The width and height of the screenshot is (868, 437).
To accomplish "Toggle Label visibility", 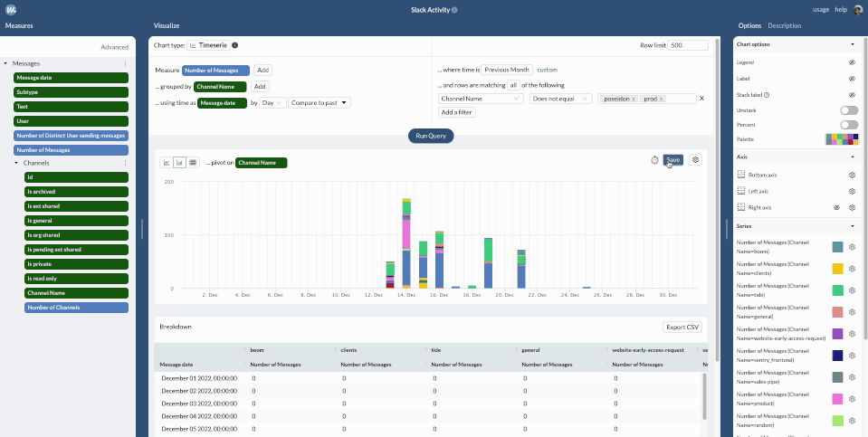I will [853, 79].
